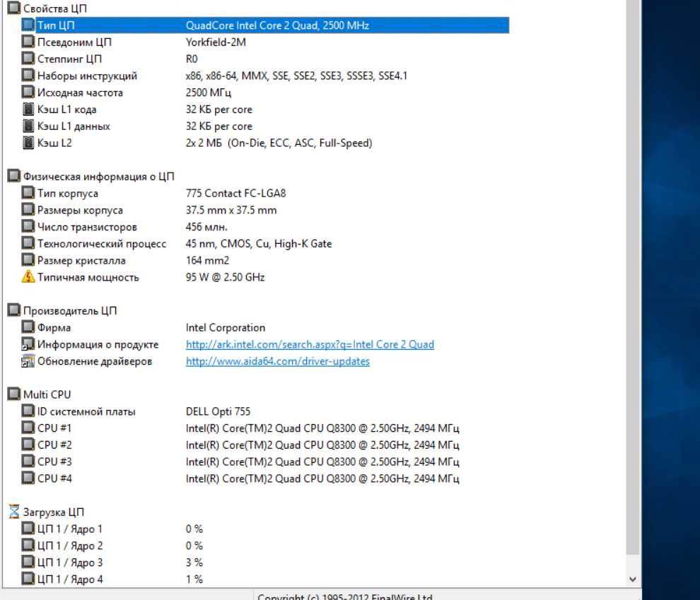Click the 'Multi CPU' section header text

pyautogui.click(x=47, y=394)
